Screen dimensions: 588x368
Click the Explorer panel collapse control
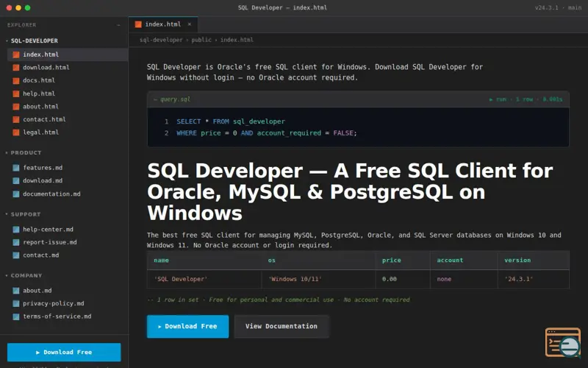(x=118, y=25)
